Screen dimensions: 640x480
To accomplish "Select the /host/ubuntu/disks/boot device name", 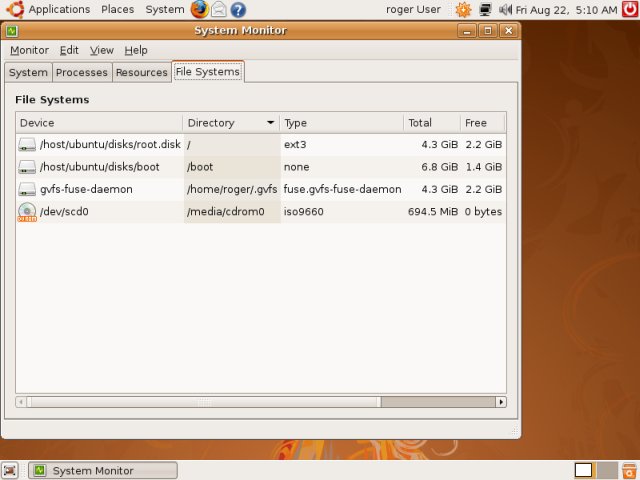I will [x=100, y=167].
